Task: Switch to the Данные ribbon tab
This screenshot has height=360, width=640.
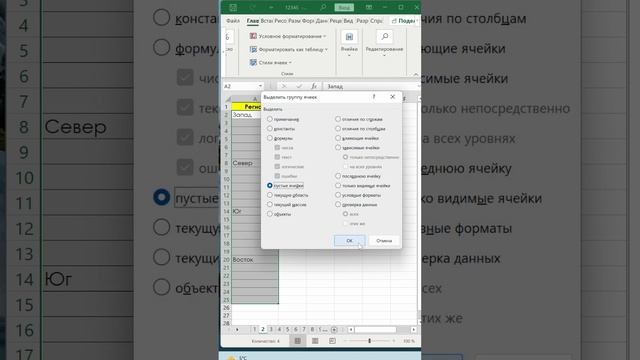Action: click(322, 20)
